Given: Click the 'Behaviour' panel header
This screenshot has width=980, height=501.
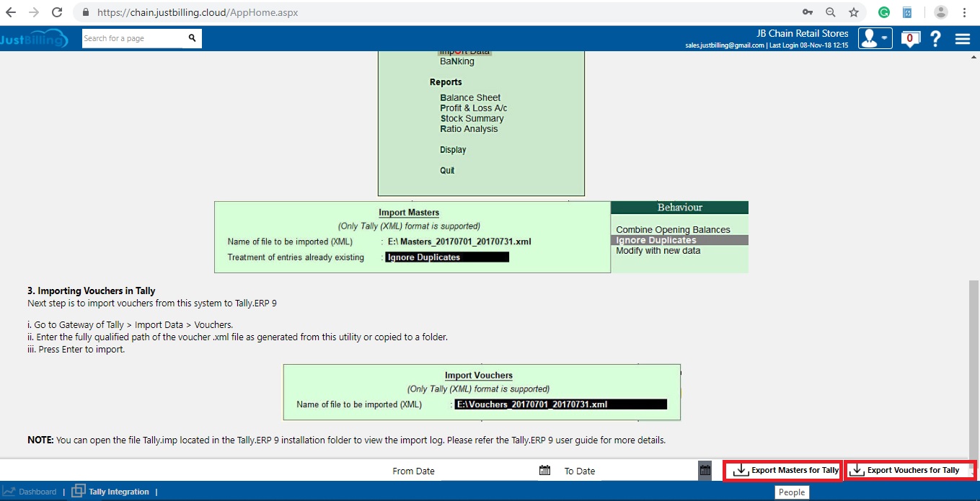Looking at the screenshot, I should click(679, 208).
